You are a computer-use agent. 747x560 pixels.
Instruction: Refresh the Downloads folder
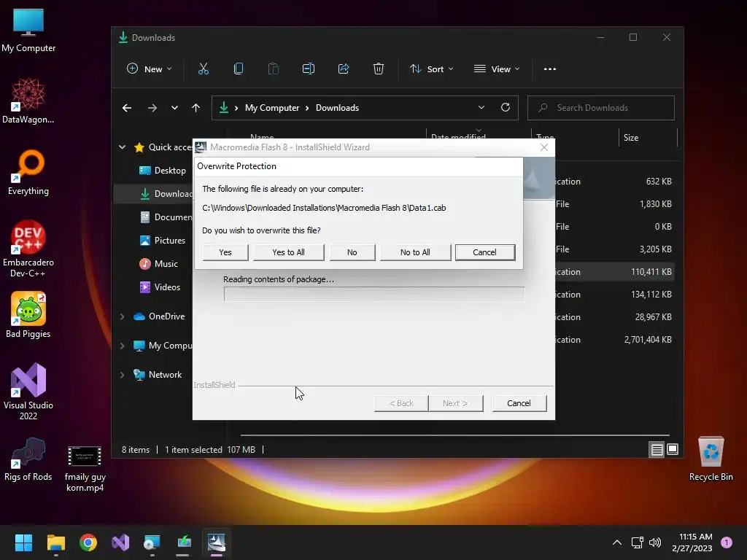[x=506, y=108]
